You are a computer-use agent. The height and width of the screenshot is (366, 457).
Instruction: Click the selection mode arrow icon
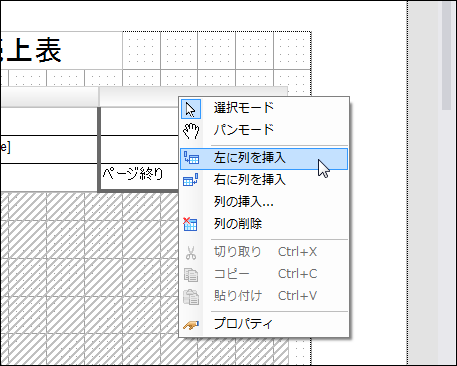[x=191, y=109]
